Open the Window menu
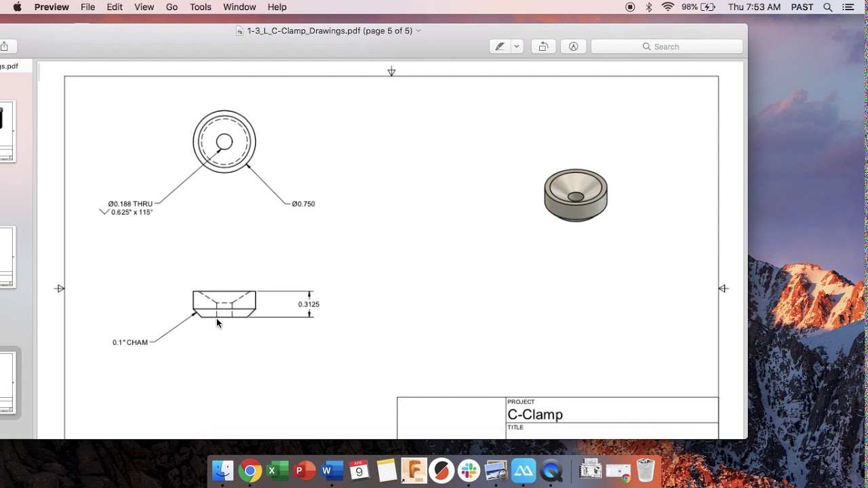 239,7
